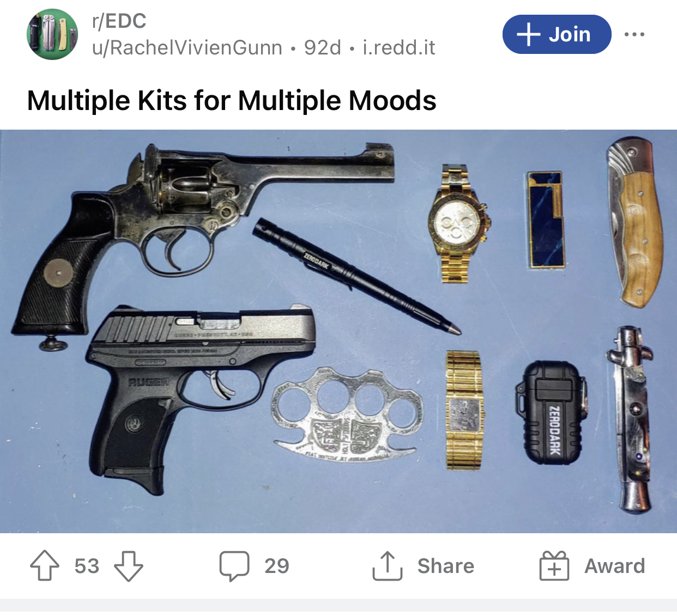This screenshot has width=677, height=616.
Task: Tap the award gift icon
Action: pos(554,566)
